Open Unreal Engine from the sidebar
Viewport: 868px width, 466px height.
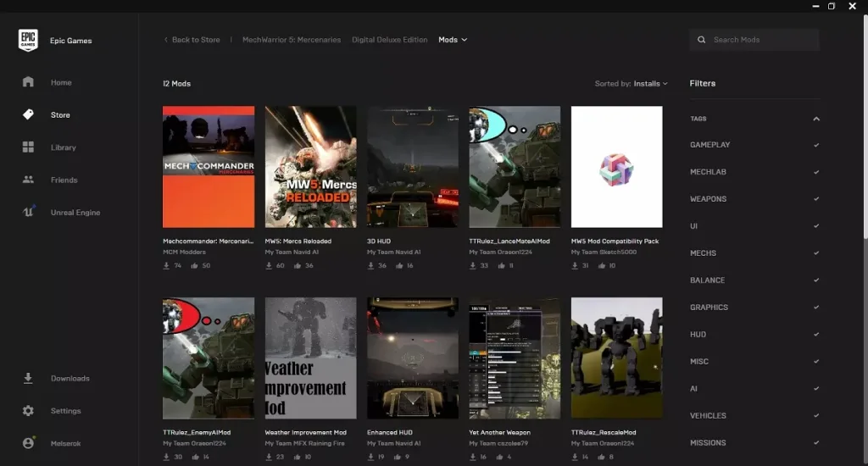click(75, 213)
